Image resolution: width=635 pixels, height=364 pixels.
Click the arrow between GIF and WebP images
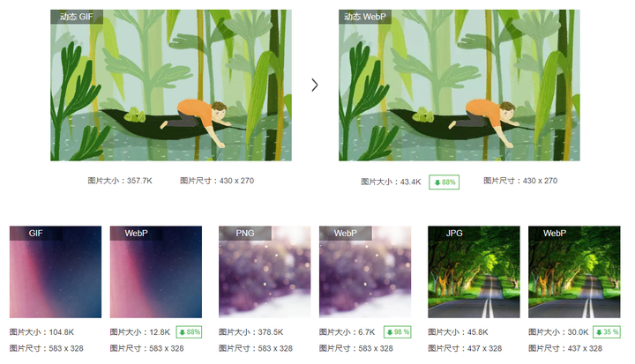pyautogui.click(x=315, y=85)
